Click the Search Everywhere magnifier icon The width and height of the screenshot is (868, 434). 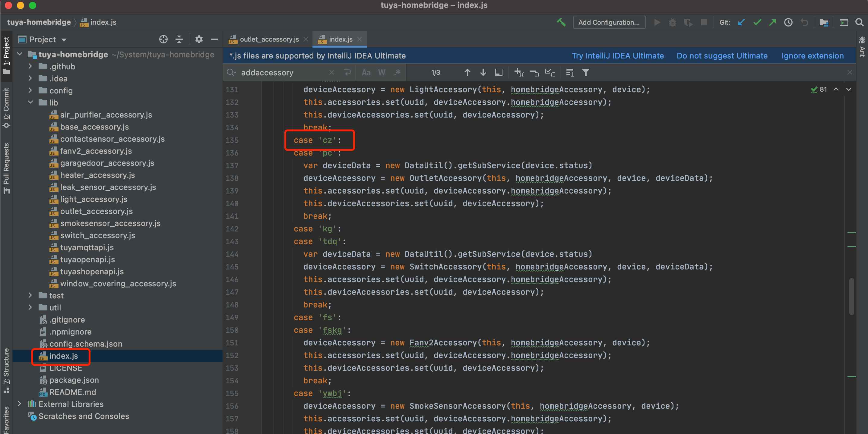(x=859, y=22)
